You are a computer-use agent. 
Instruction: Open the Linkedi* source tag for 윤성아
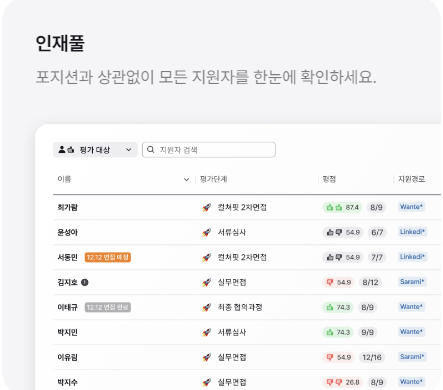click(412, 232)
